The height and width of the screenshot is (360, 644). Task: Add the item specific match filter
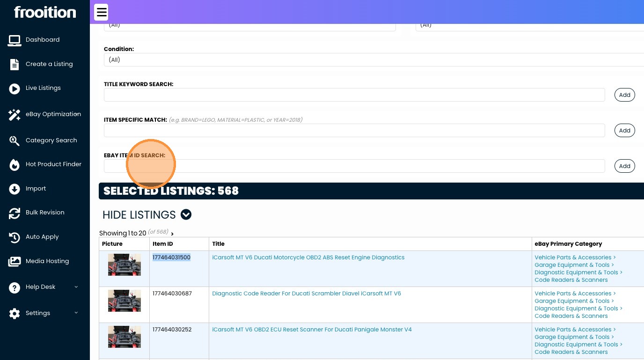tap(625, 131)
